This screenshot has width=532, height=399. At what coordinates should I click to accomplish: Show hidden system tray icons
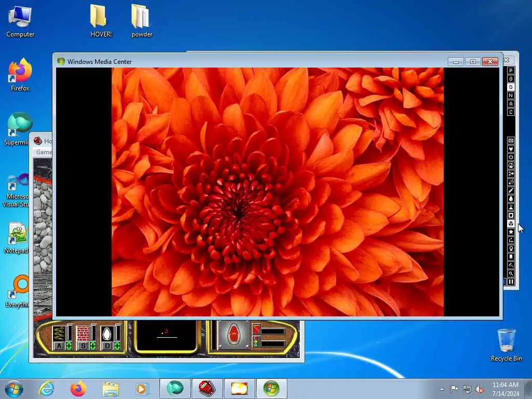(x=442, y=390)
